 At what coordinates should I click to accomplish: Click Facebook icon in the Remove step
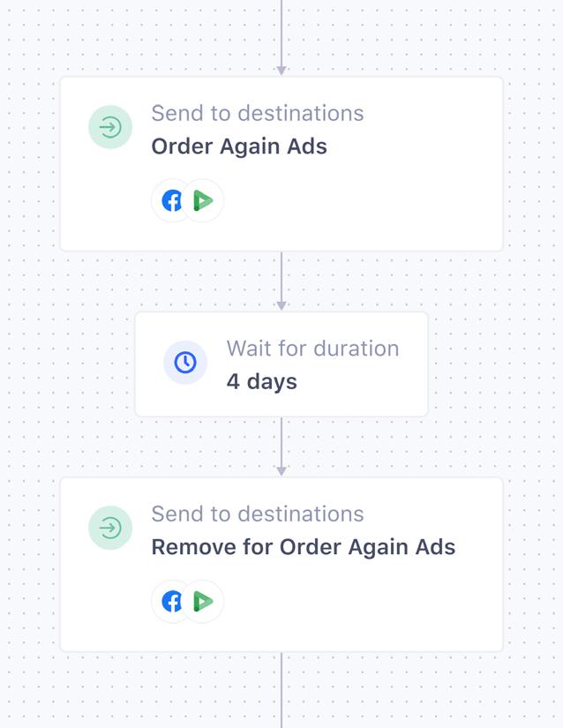172,602
